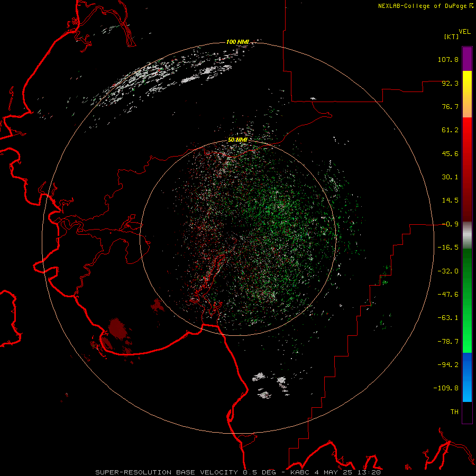Click the 50 NMI range ring label
The image size is (476, 476).
pyautogui.click(x=237, y=140)
